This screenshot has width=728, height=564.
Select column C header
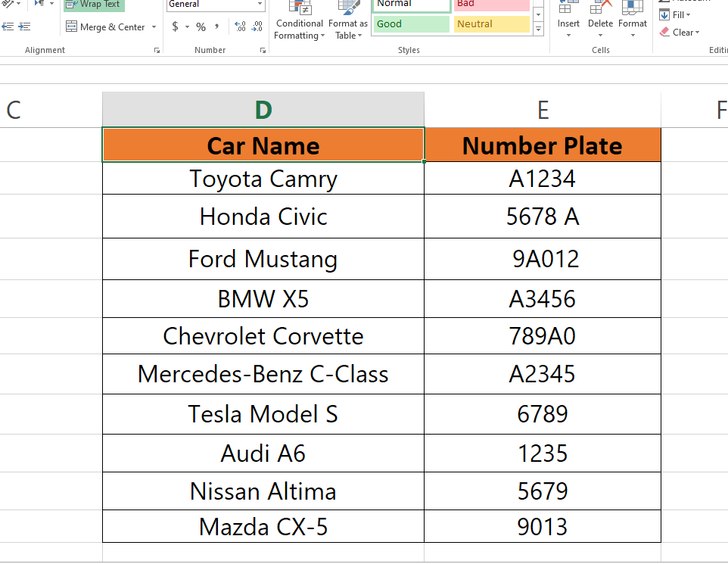click(51, 110)
